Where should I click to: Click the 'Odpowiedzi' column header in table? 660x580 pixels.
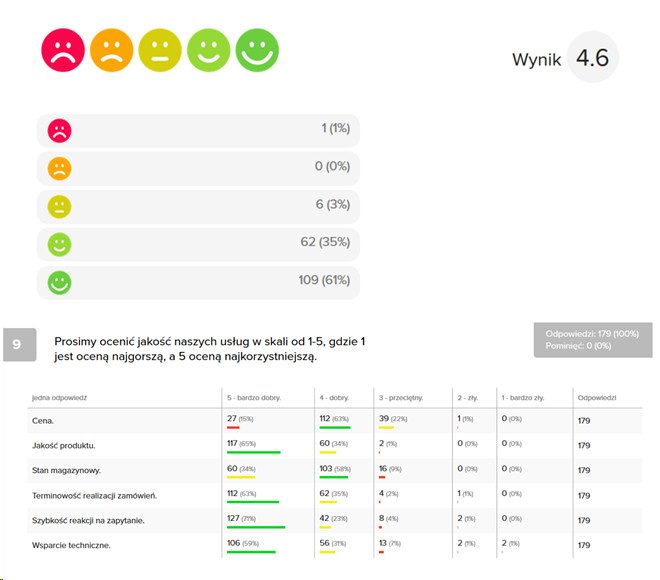tap(597, 397)
